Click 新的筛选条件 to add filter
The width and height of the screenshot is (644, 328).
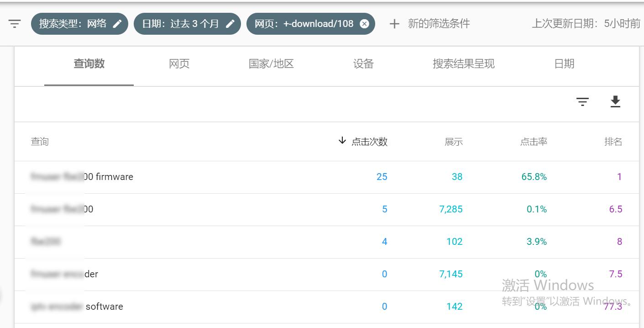(x=439, y=24)
